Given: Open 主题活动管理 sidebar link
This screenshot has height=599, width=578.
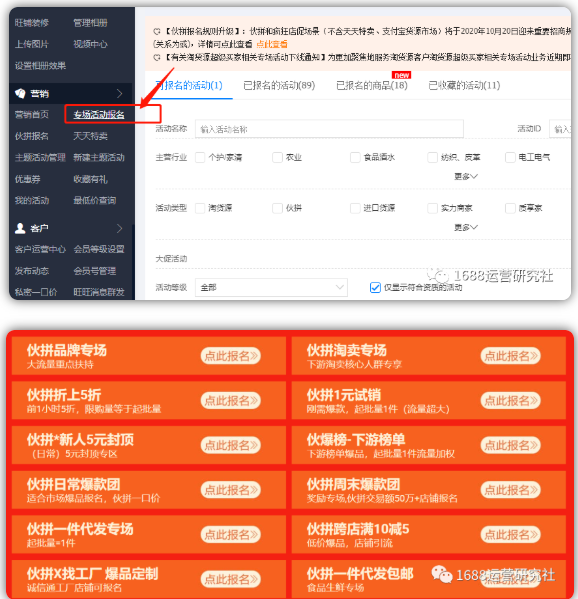Looking at the screenshot, I should pos(40,157).
